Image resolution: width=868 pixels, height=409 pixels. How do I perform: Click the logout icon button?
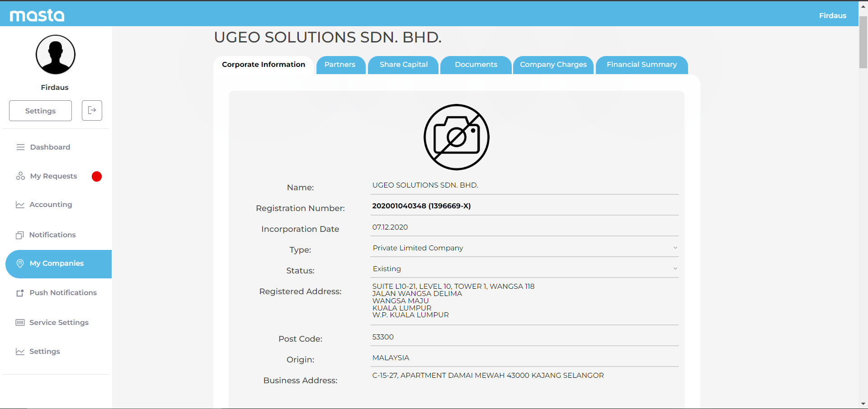coord(92,110)
